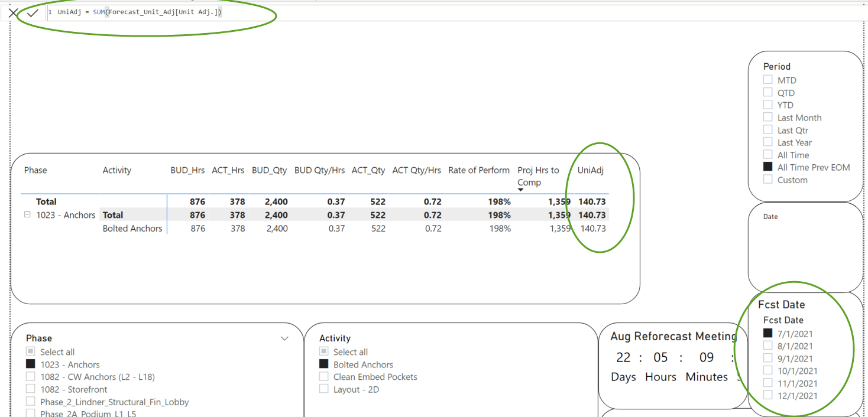Click the 198% value in Bolted Anchors row
This screenshot has width=868, height=417.
(x=499, y=229)
